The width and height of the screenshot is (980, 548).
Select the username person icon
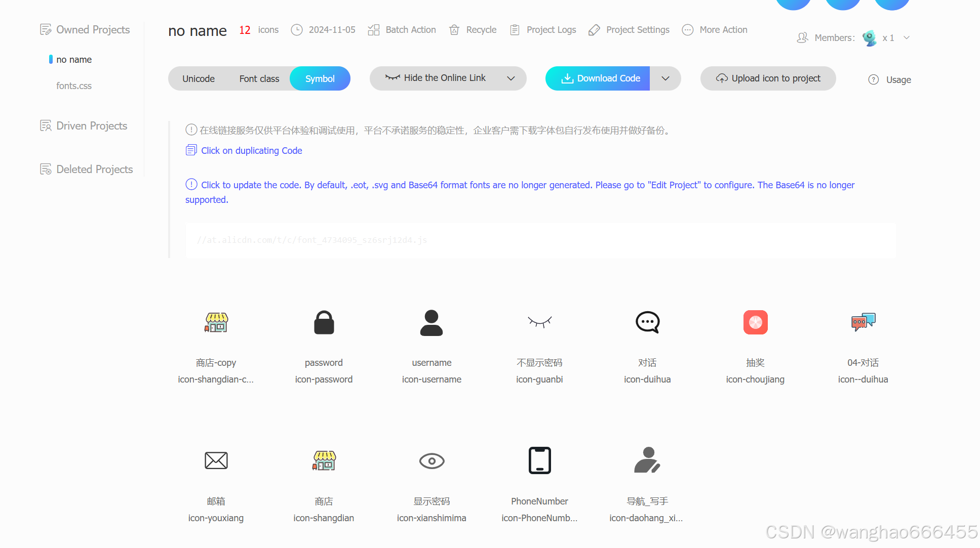pyautogui.click(x=432, y=322)
